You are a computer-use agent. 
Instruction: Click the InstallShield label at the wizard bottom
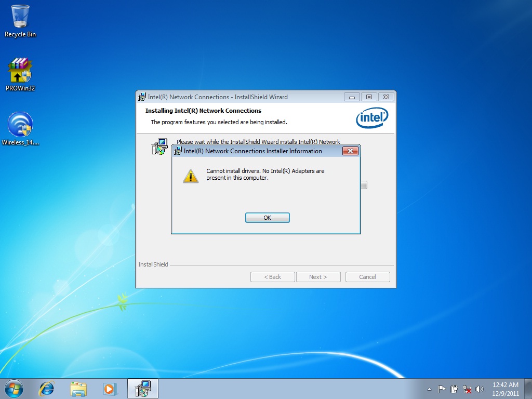point(153,264)
